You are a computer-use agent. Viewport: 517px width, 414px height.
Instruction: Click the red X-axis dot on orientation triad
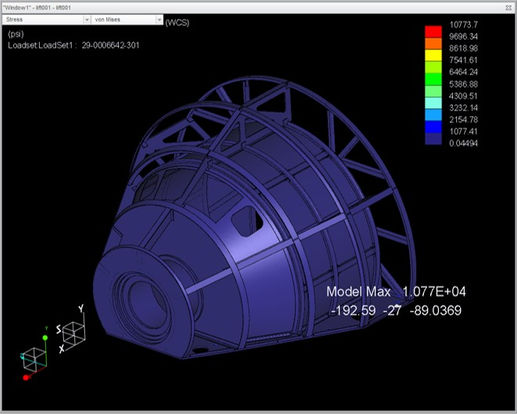coord(26,378)
